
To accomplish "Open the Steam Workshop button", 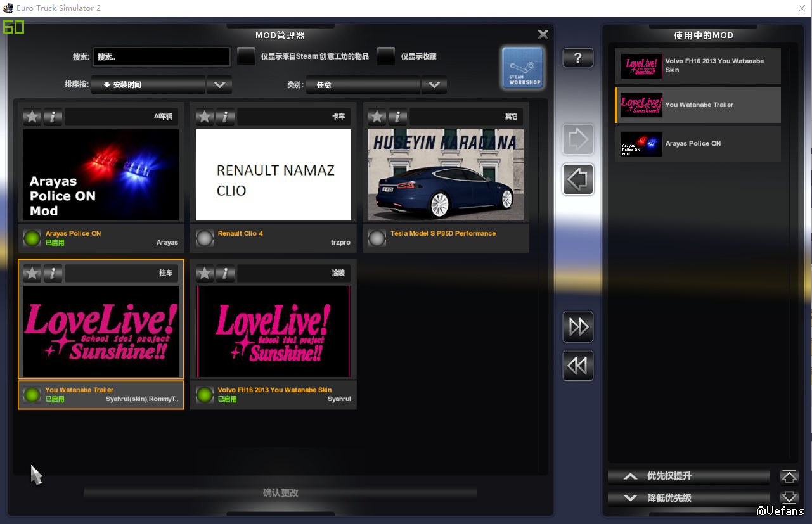I will coord(523,68).
